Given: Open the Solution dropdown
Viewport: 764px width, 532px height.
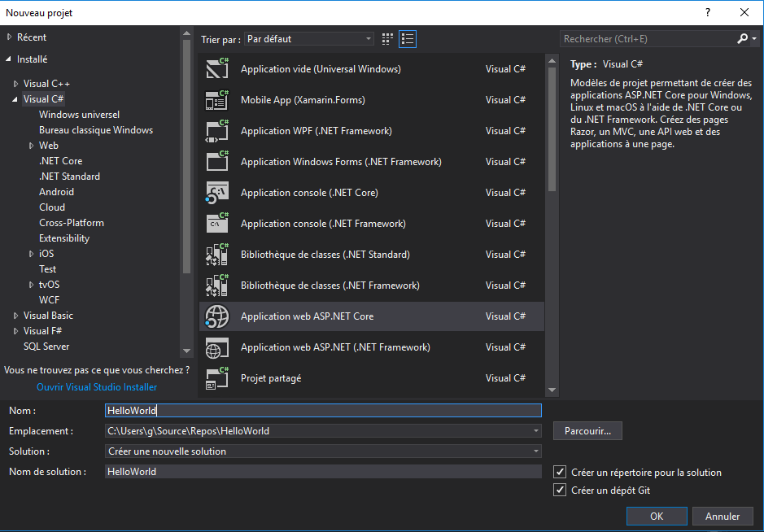Looking at the screenshot, I should click(535, 451).
